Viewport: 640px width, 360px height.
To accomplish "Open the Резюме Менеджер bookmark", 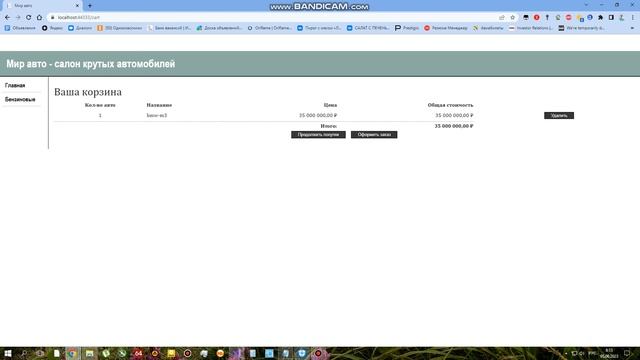I will [446, 28].
